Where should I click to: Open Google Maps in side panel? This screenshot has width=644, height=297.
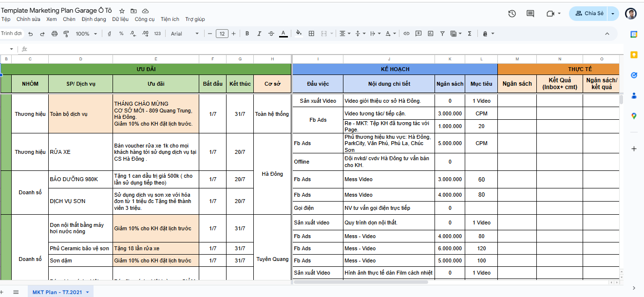point(634,116)
